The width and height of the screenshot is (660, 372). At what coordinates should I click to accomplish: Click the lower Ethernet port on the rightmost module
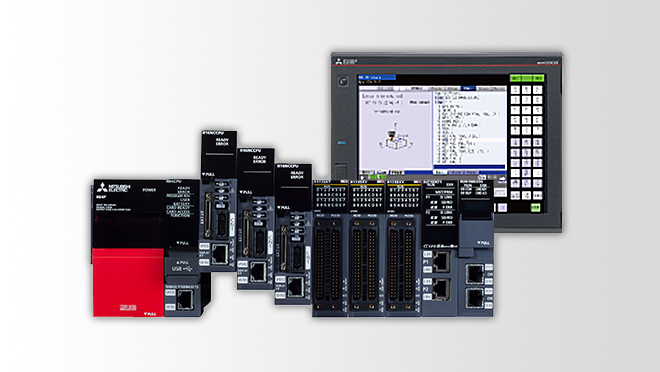pos(474,298)
